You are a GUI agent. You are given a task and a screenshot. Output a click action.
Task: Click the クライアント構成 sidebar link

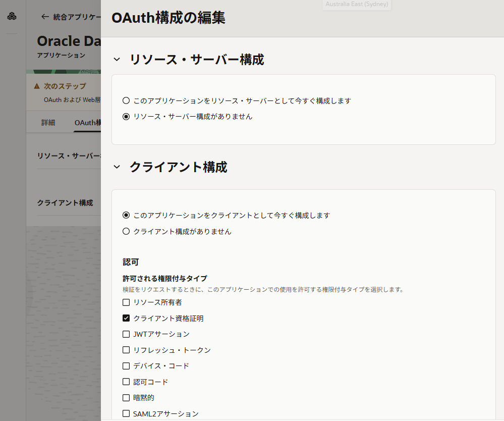(x=65, y=202)
